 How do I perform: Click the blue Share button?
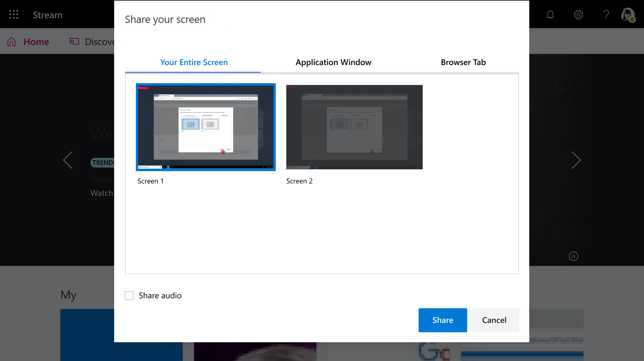click(x=443, y=320)
